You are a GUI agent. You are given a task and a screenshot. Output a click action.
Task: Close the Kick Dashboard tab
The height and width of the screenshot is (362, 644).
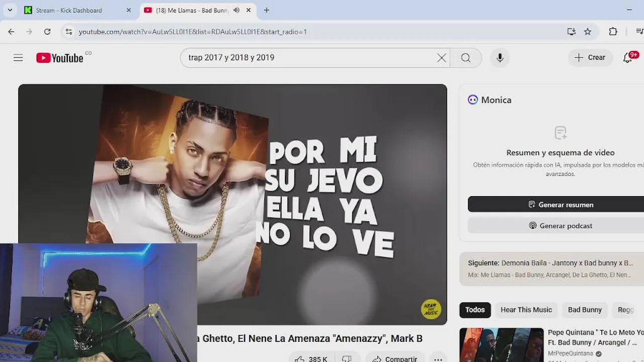tap(128, 10)
